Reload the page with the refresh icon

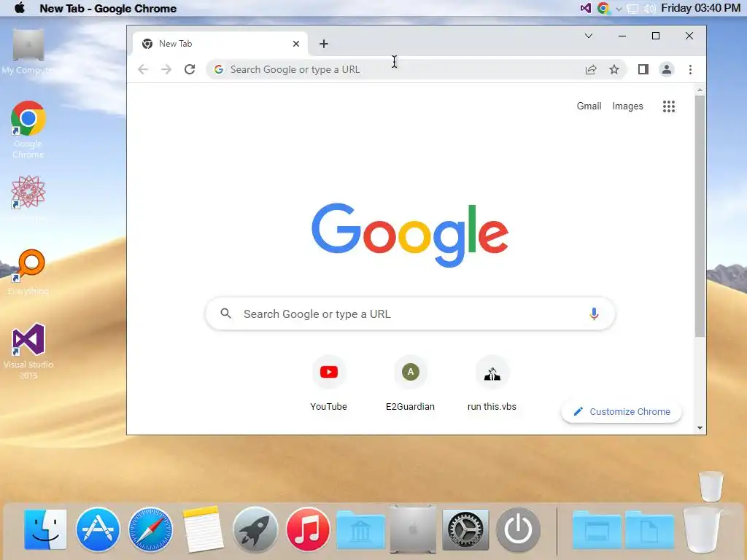point(190,69)
